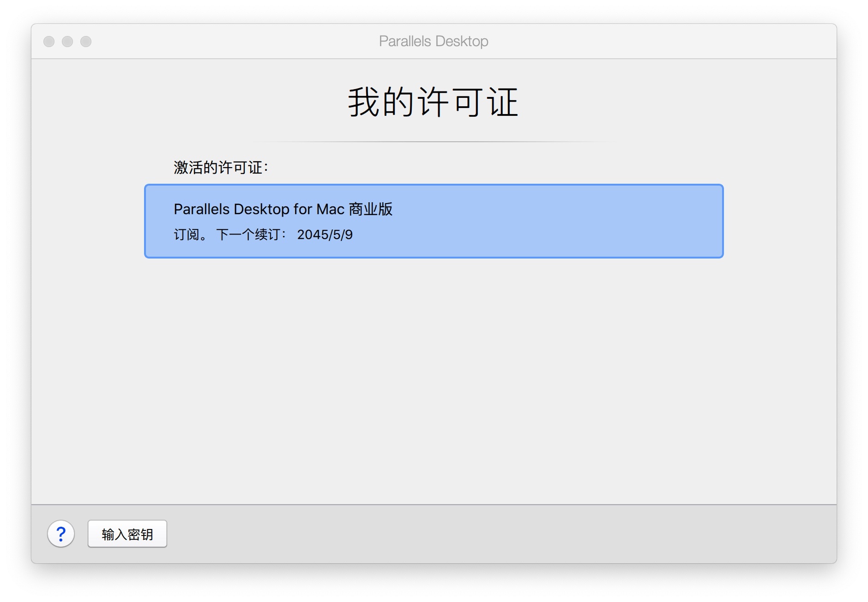
Task: Click the 输入密钥 button
Action: 127,534
